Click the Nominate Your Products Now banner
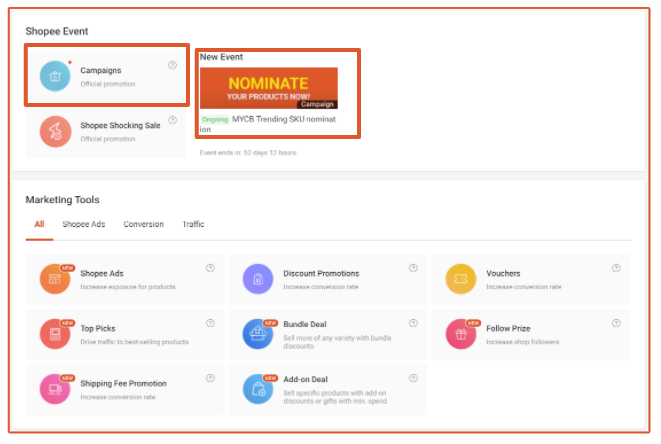Image resolution: width=661 pixels, height=444 pixels. [x=269, y=88]
